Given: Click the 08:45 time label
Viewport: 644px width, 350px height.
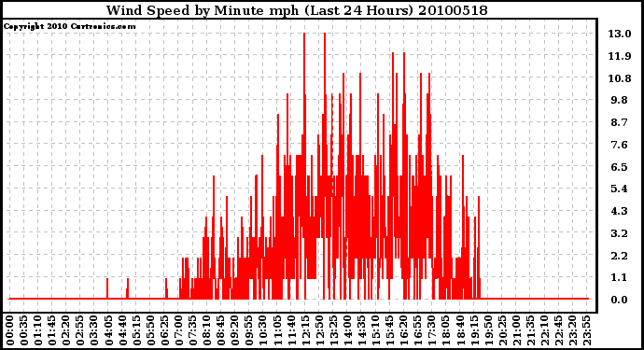Looking at the screenshot, I should point(220,331).
